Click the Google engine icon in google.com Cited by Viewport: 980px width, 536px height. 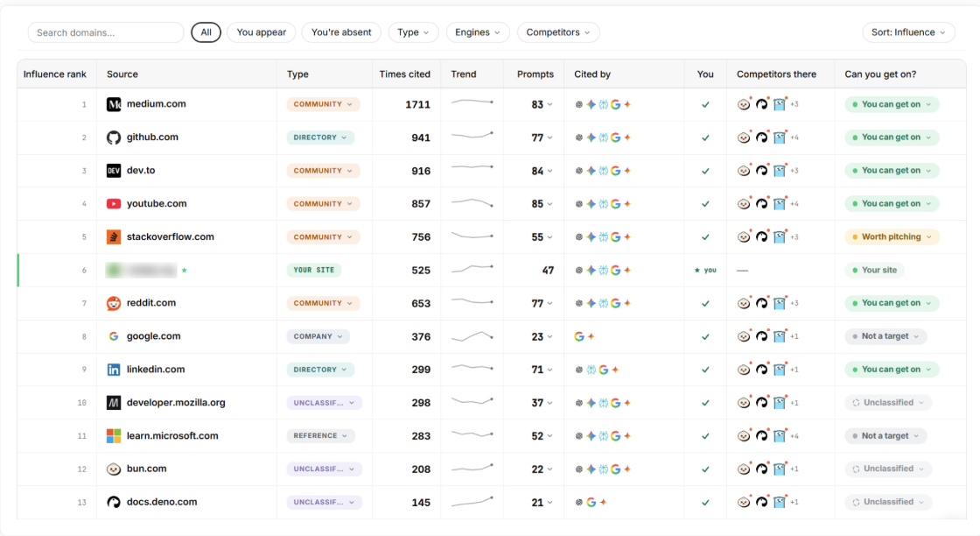tap(578, 336)
